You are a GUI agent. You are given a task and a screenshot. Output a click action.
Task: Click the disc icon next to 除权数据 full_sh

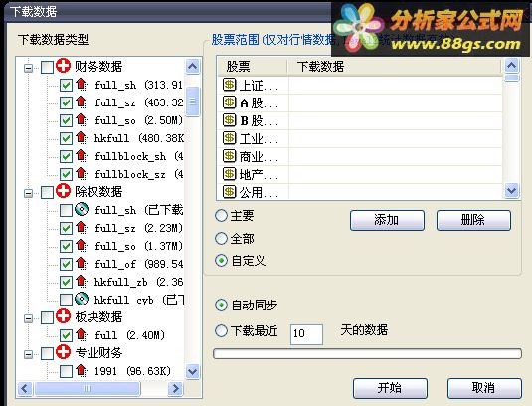coord(82,209)
